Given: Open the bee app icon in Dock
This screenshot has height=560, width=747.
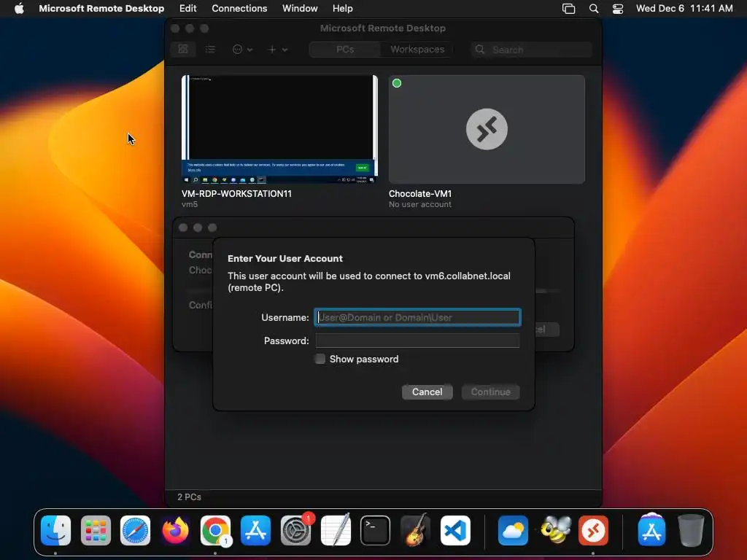Looking at the screenshot, I should click(554, 531).
